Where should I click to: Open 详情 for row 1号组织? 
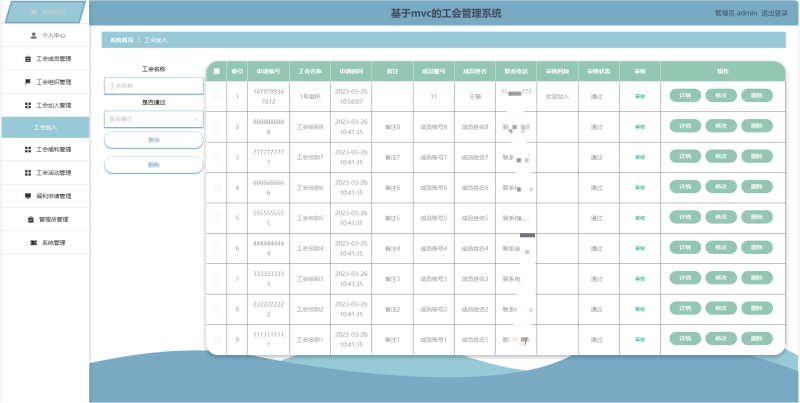[685, 95]
